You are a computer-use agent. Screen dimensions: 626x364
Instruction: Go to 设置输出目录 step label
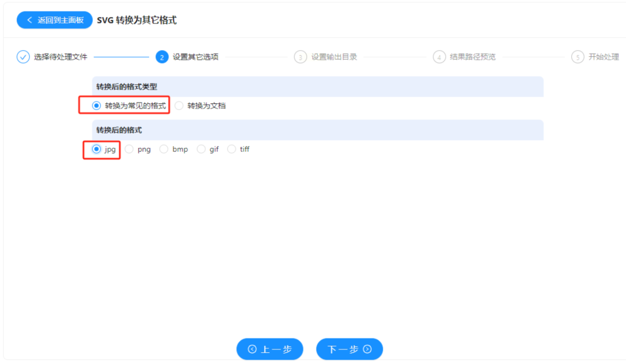[x=334, y=57]
